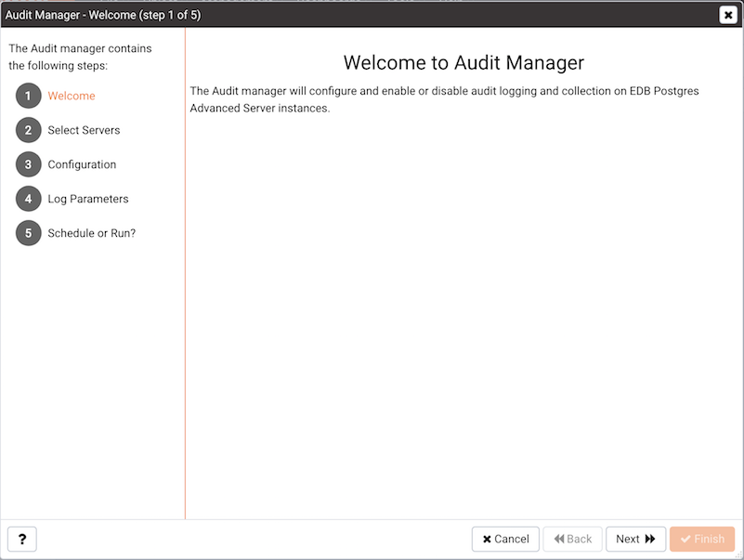This screenshot has height=560, width=744.
Task: Jump to the Log Parameters step
Action: 88,199
